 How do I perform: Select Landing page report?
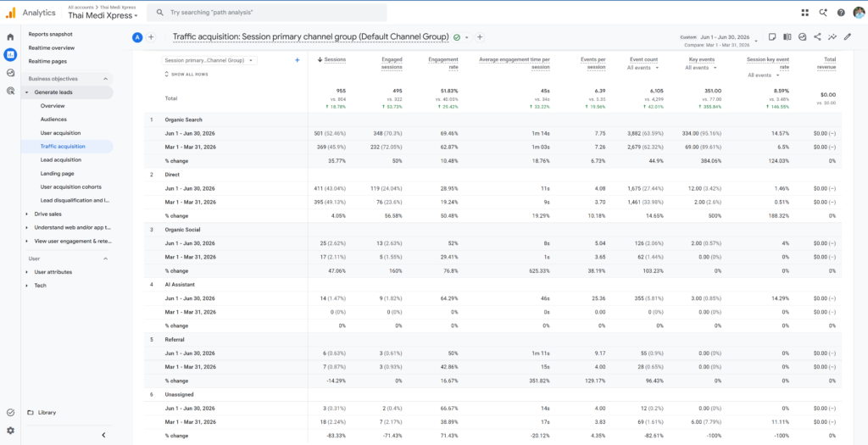(58, 173)
